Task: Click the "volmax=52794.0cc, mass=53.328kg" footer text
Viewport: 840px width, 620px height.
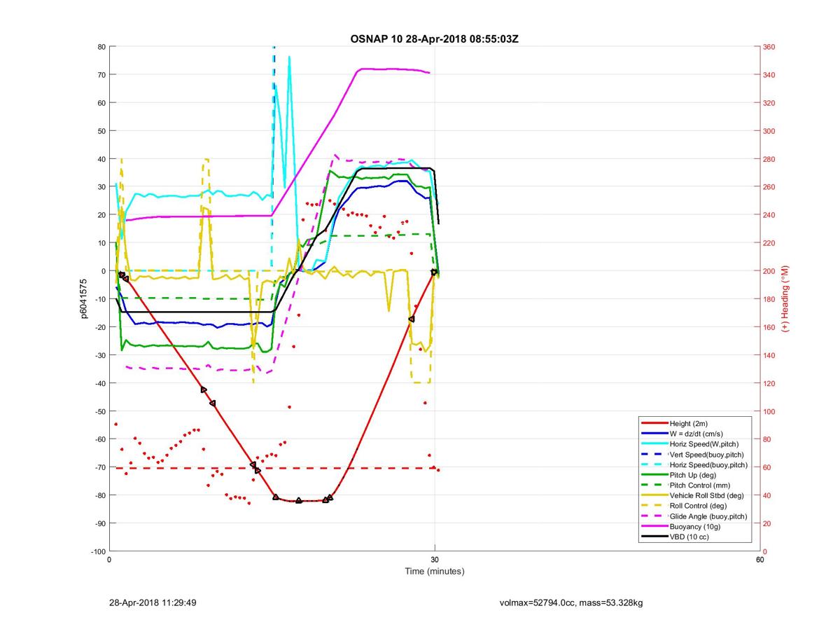Action: (571, 602)
